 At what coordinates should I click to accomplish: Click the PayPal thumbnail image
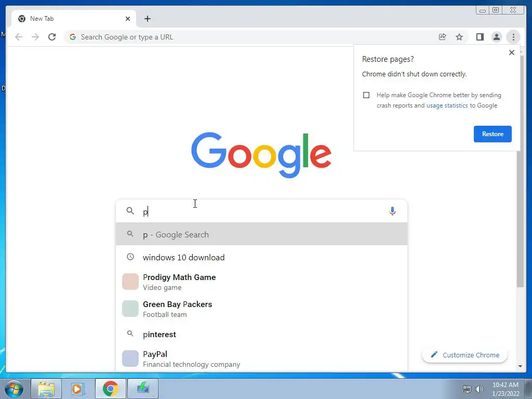130,358
